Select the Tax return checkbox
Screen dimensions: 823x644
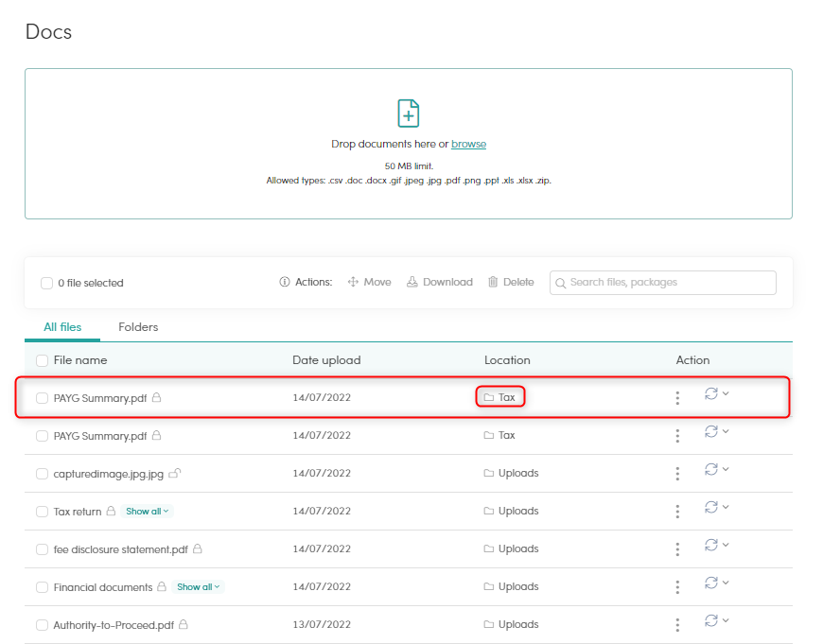42,512
